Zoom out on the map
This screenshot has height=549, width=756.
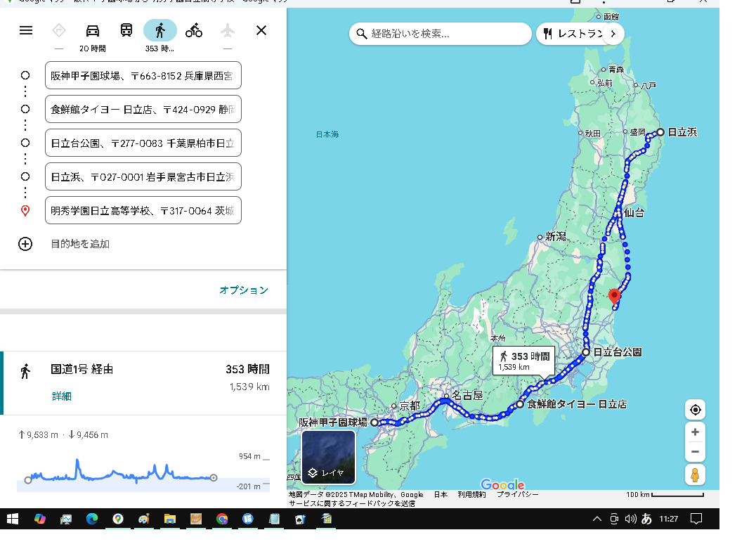point(696,451)
